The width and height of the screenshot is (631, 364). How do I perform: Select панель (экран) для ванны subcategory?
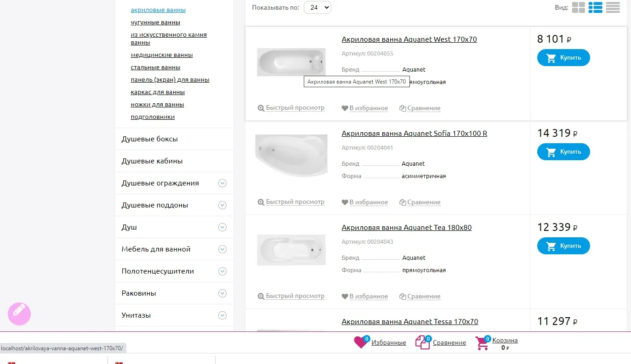coord(170,80)
